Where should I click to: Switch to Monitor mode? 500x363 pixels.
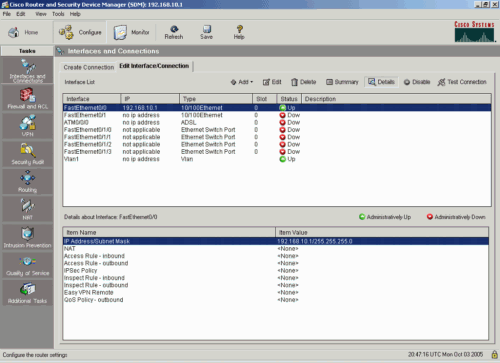(x=131, y=32)
